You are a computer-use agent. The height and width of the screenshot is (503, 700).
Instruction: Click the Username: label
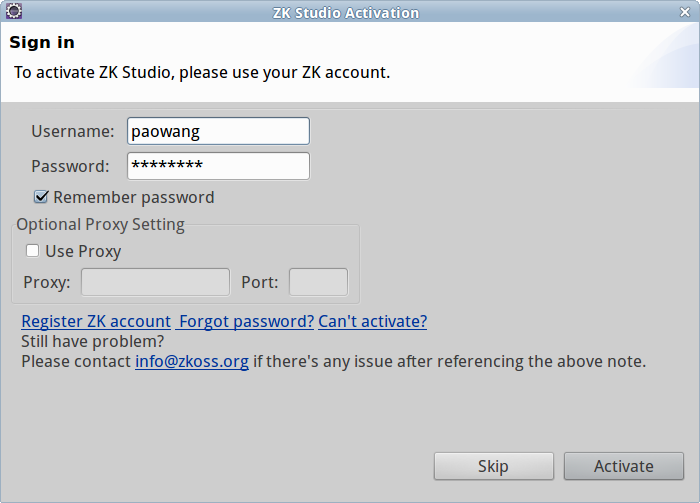73,131
